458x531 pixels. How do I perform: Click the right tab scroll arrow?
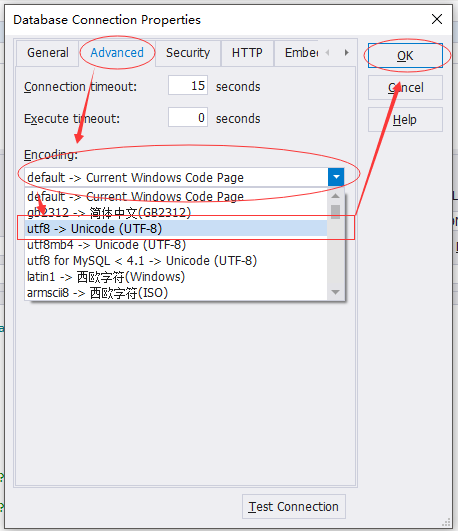[346, 53]
